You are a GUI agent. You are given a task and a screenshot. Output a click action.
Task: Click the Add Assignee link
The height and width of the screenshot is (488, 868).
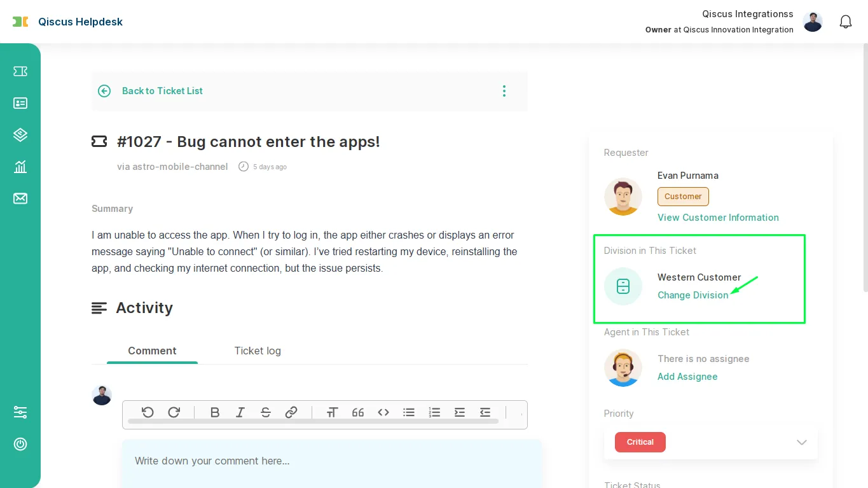coord(687,377)
